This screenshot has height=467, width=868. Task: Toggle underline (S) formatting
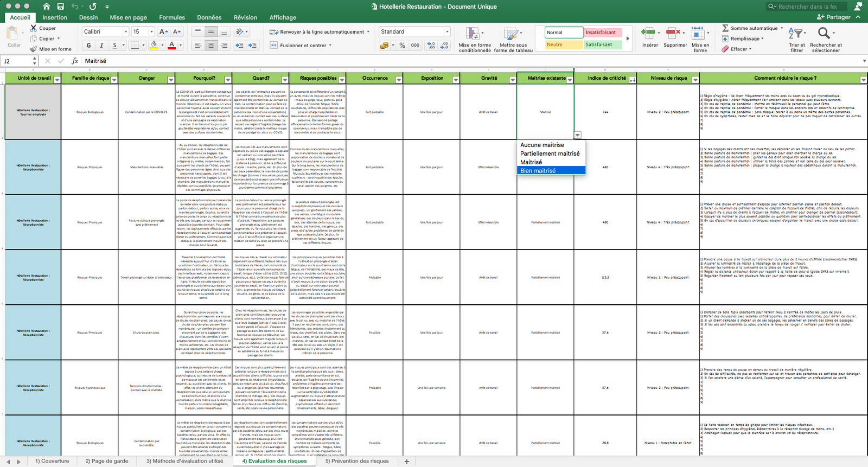pyautogui.click(x=114, y=46)
